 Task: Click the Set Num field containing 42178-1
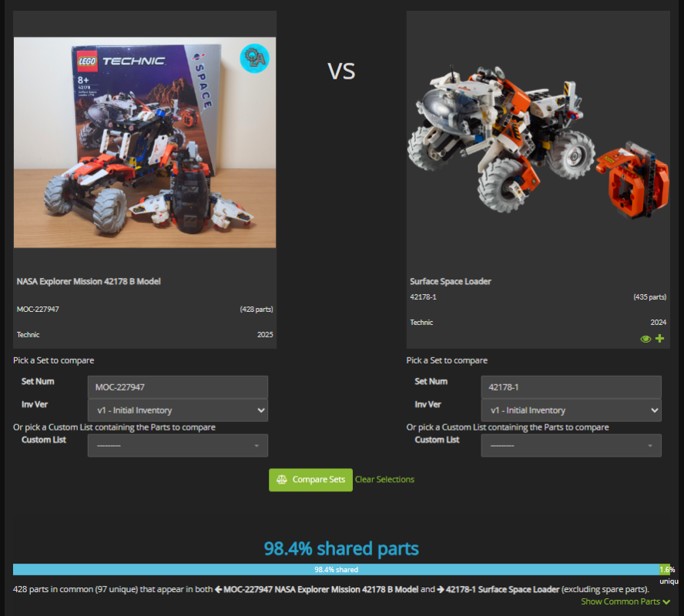click(x=571, y=387)
